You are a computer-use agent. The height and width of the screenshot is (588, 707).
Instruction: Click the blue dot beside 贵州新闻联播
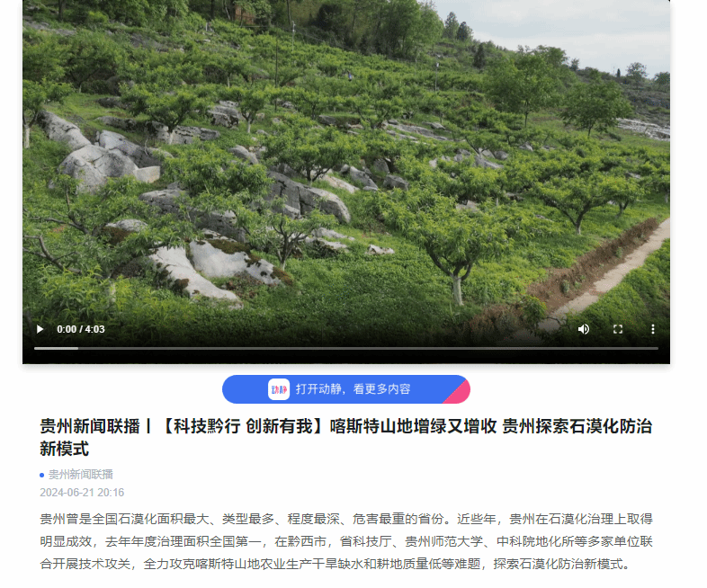[42, 475]
